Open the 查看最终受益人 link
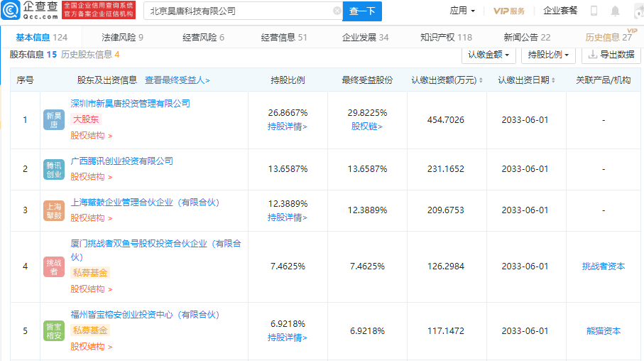644x361 pixels. [177, 80]
